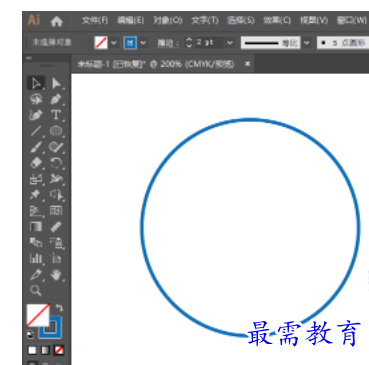Image resolution: width=369 pixels, height=365 pixels.
Task: Select the Direct Selection tool
Action: 56,83
